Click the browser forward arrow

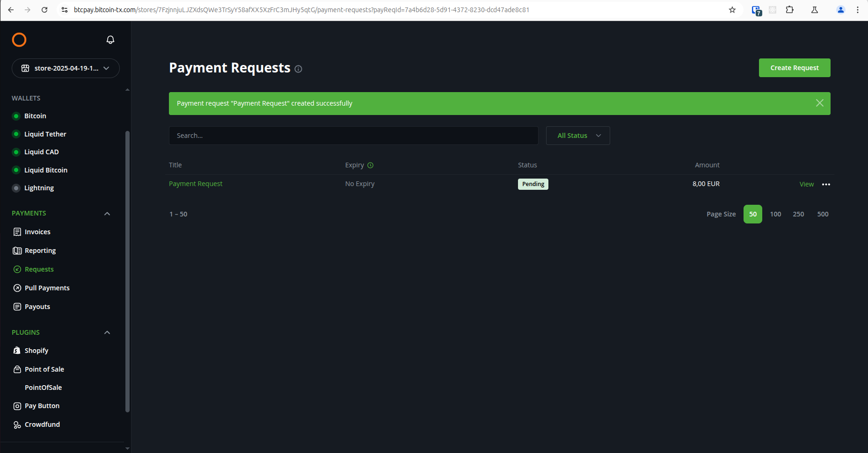click(x=28, y=10)
